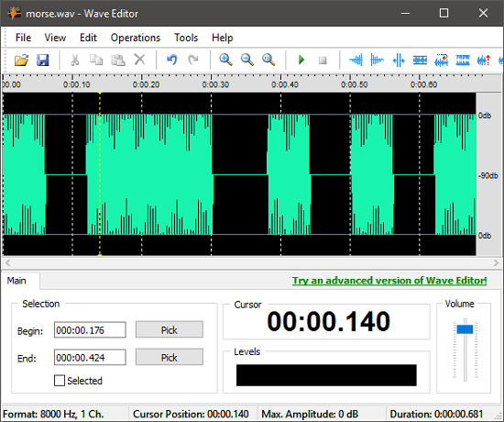This screenshot has width=504, height=422.
Task: Click the Reverse waveform icon with red arrow
Action: coord(442,61)
